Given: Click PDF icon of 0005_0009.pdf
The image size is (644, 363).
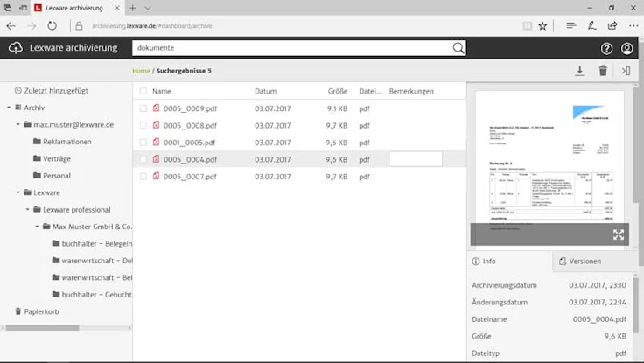Looking at the screenshot, I should [156, 108].
